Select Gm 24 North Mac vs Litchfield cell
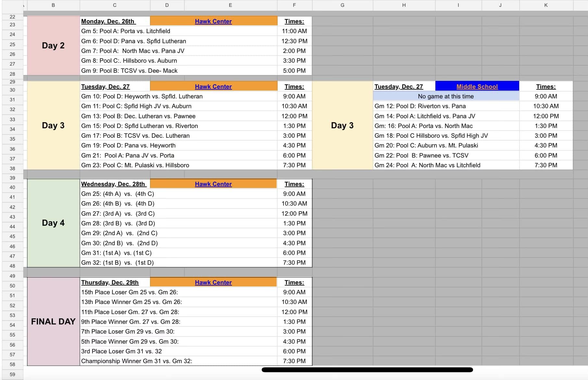This screenshot has height=380, width=588. pyautogui.click(x=446, y=165)
